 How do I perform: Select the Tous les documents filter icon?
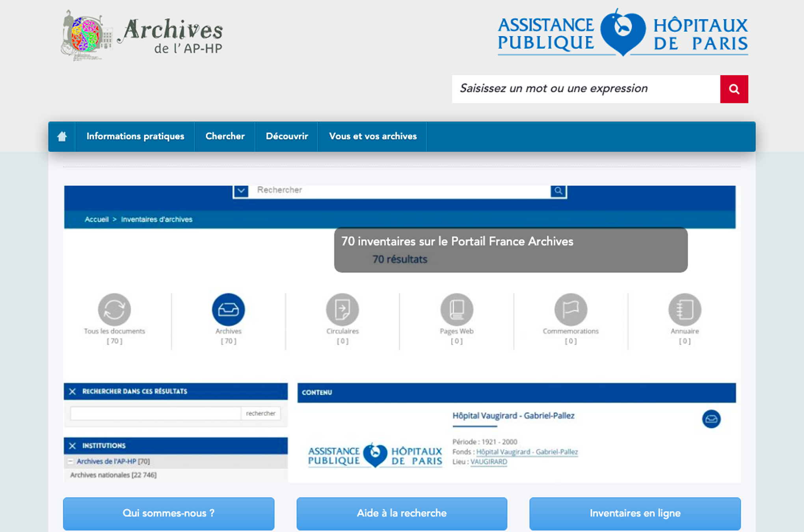(x=114, y=309)
